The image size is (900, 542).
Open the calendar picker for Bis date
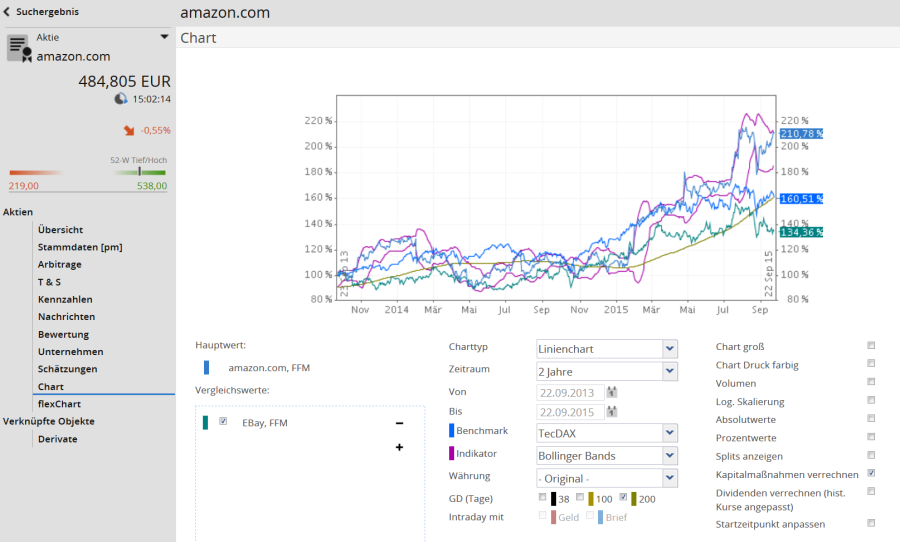[x=612, y=411]
